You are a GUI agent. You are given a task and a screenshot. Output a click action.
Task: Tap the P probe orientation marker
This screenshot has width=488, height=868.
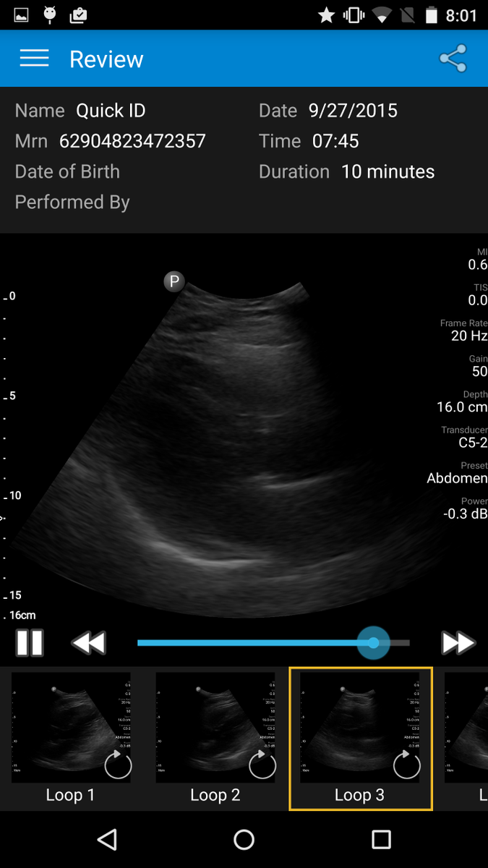(x=174, y=281)
